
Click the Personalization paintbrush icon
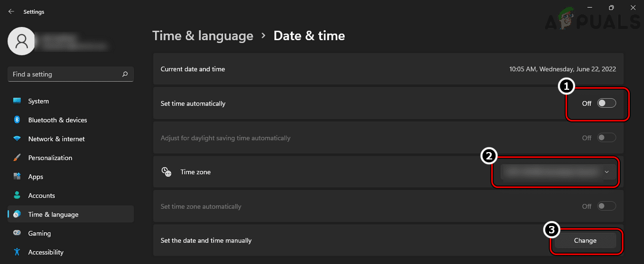tap(17, 158)
